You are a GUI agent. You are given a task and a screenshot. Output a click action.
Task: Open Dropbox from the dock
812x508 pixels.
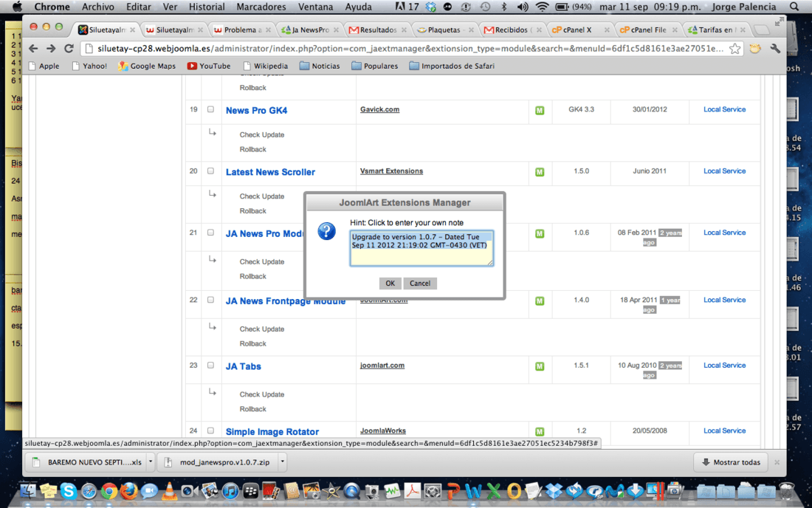click(x=554, y=491)
